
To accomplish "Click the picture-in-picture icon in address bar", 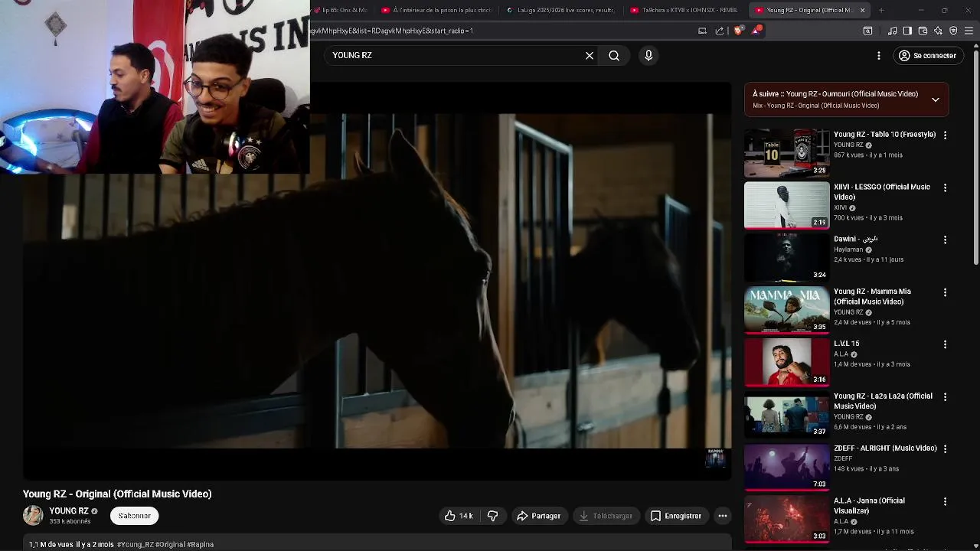I will pos(702,31).
